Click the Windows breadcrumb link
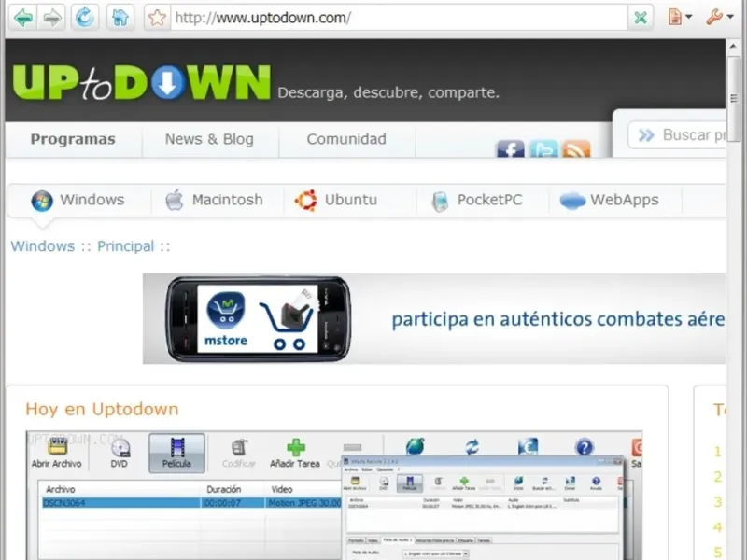The width and height of the screenshot is (747, 560). pos(43,246)
